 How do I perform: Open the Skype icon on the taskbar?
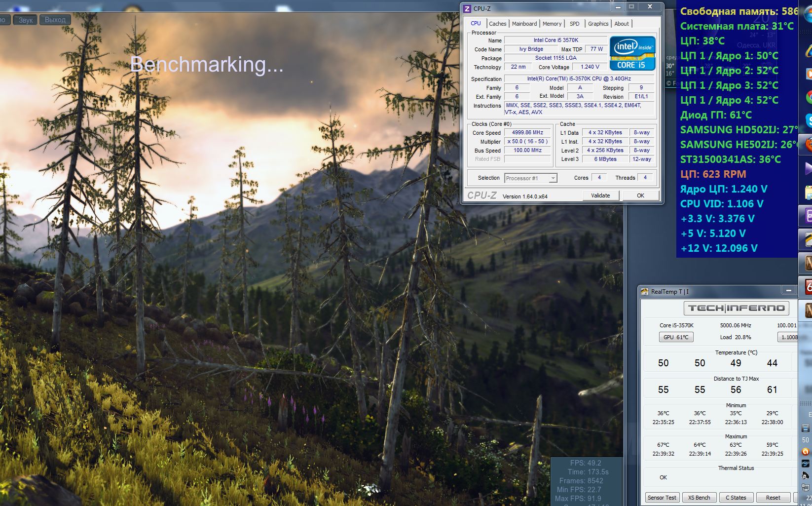point(809,120)
